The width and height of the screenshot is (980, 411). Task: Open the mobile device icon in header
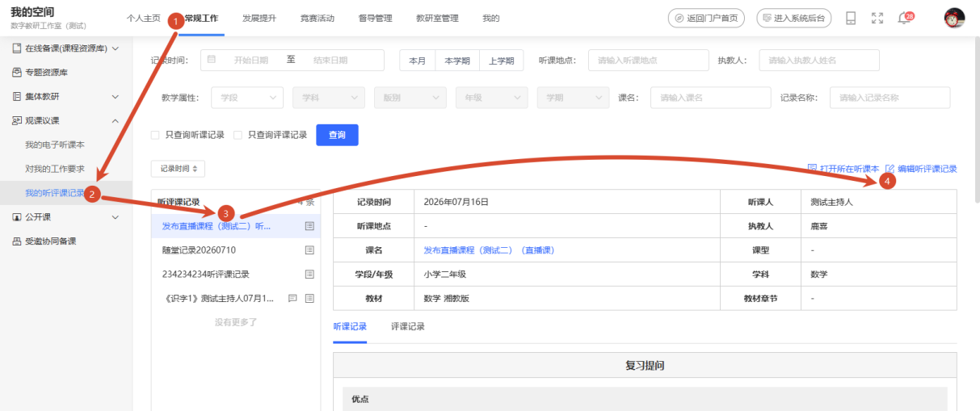851,18
